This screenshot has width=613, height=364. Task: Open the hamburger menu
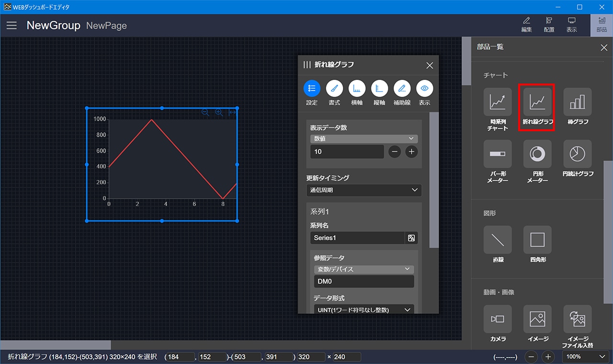point(11,25)
